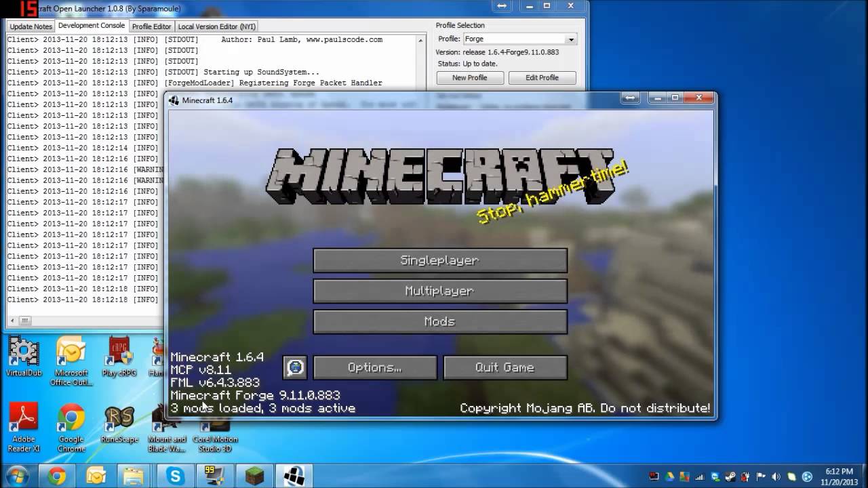The height and width of the screenshot is (488, 868).
Task: Click the language globe icon in Minecraft menu
Action: coord(295,367)
